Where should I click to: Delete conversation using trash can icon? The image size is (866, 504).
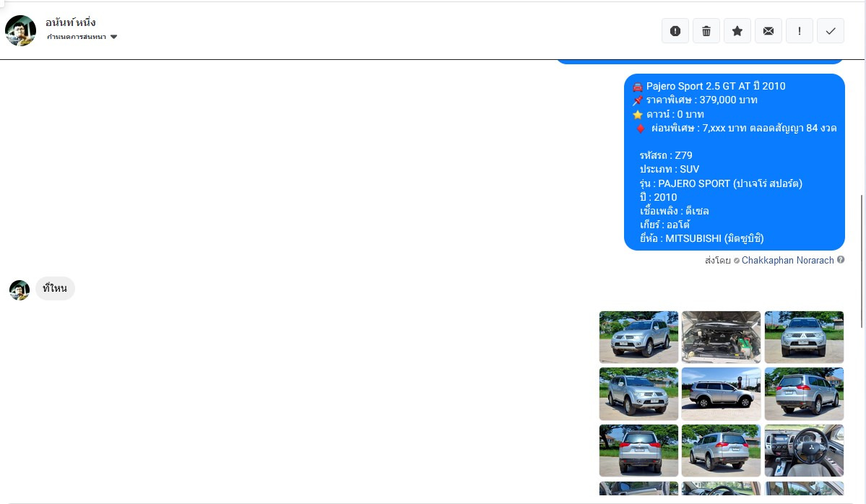point(706,31)
